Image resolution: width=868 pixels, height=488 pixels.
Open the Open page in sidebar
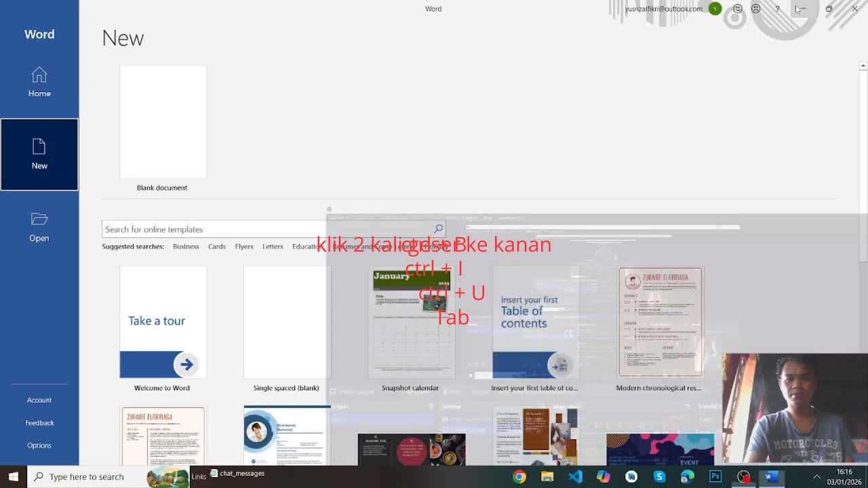pos(39,227)
